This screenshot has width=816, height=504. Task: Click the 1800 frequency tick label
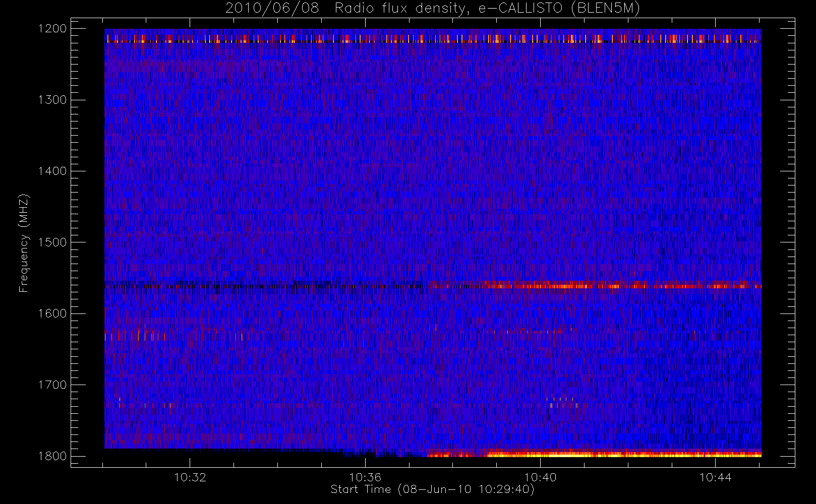(52, 456)
